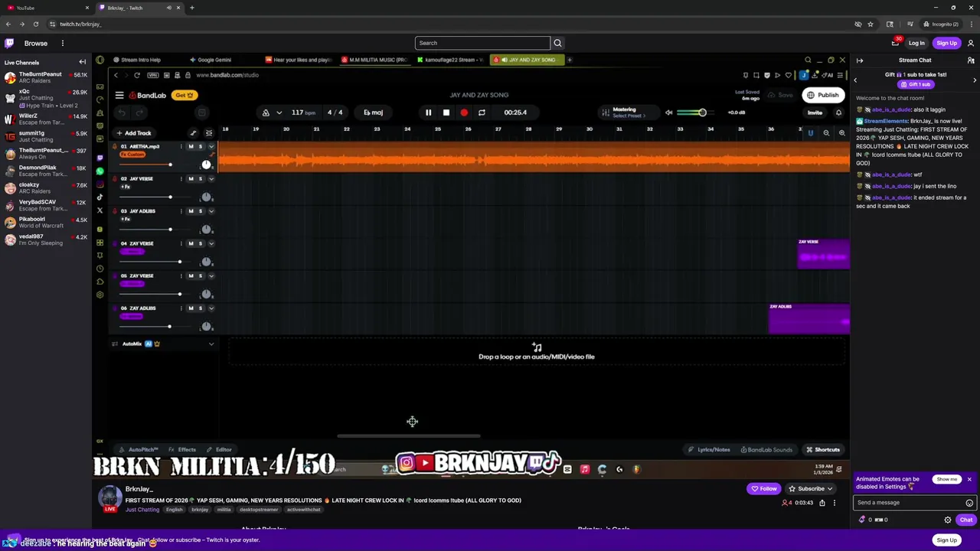Start recording with the red record button
The height and width of the screenshot is (551, 980).
coord(464,112)
